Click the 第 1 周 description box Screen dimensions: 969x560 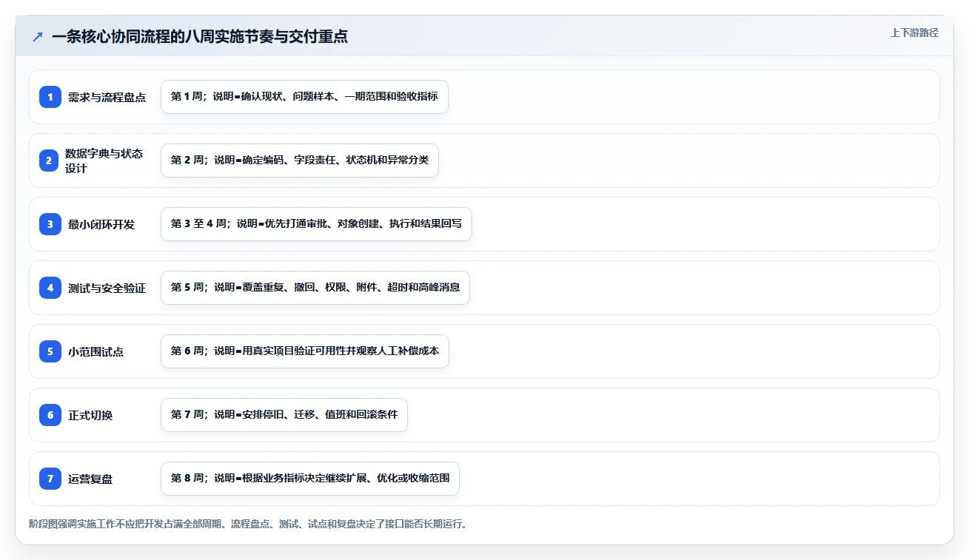pos(304,97)
